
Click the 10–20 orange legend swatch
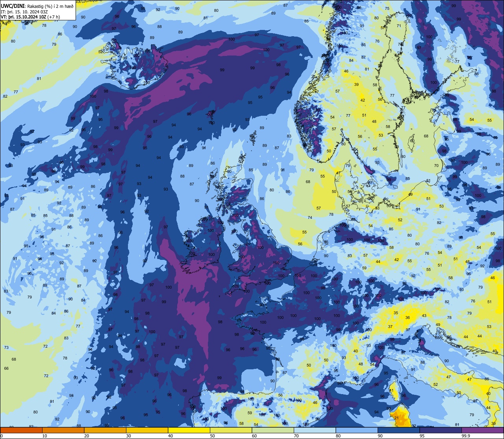click(x=63, y=430)
